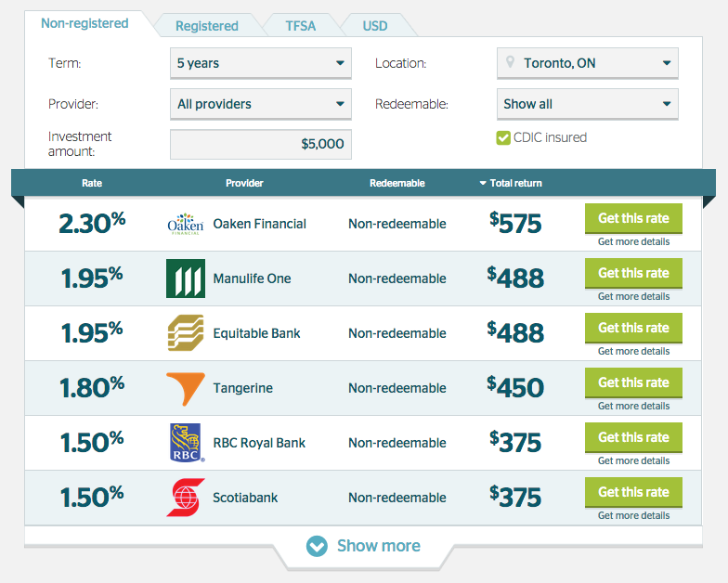Click the Show more text link

click(x=379, y=546)
